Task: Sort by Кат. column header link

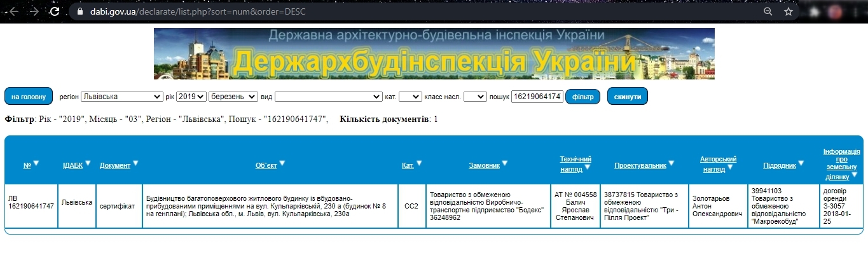Action: coord(408,165)
